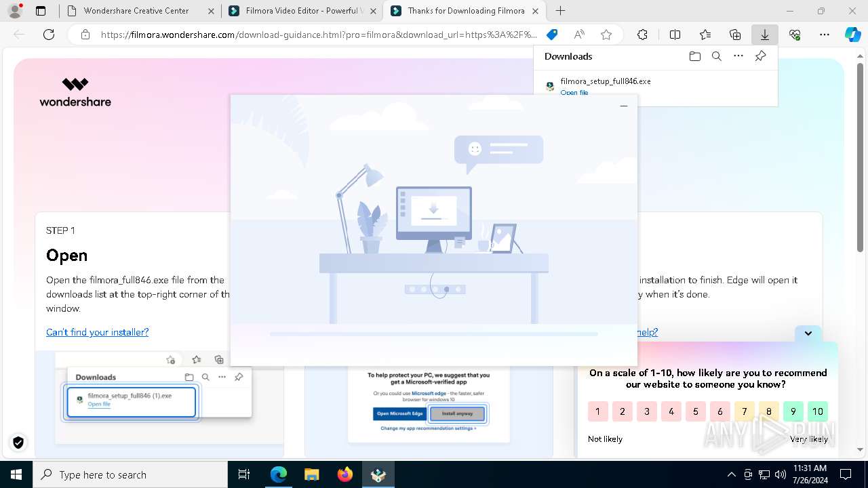Rate 6 on the recommendation scale
This screenshot has width=868, height=488.
(x=719, y=411)
